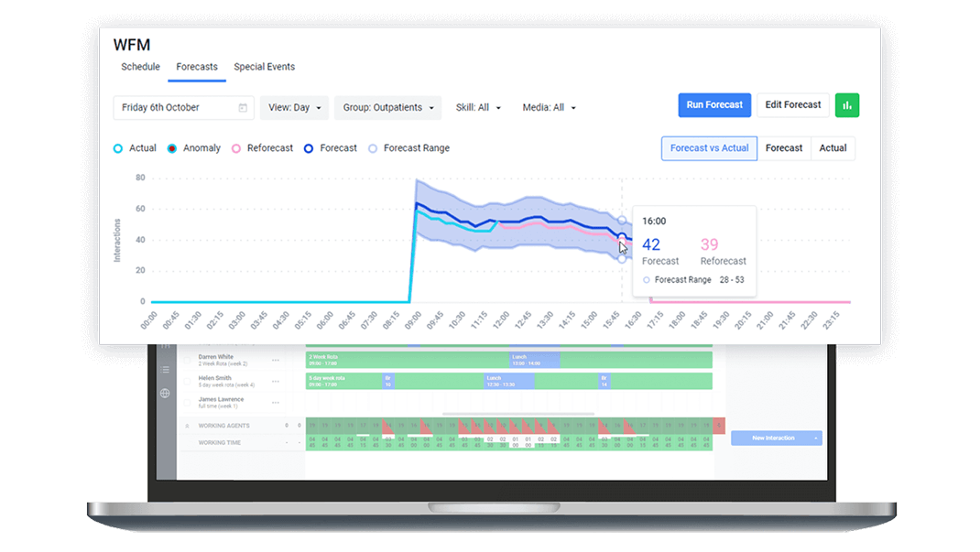
Task: Expand the Group: Outpatients dropdown
Action: (x=387, y=108)
